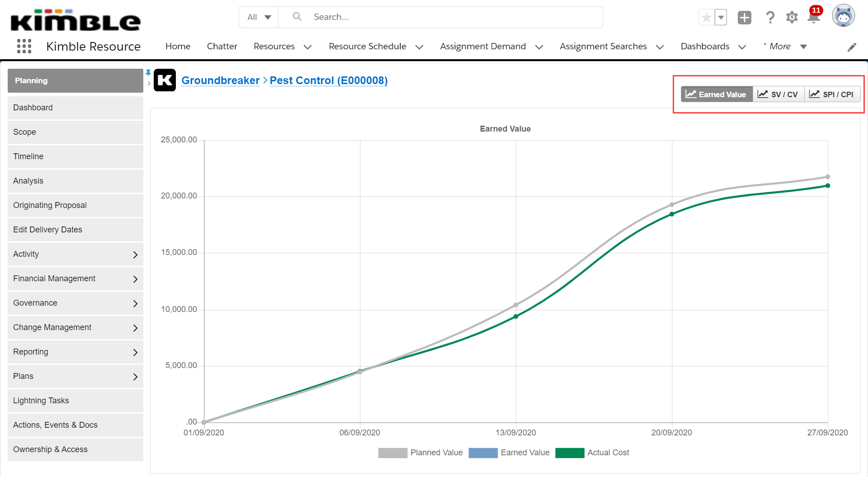Open the Salesforce App Launcher grid
The image size is (868, 477).
tap(24, 46)
